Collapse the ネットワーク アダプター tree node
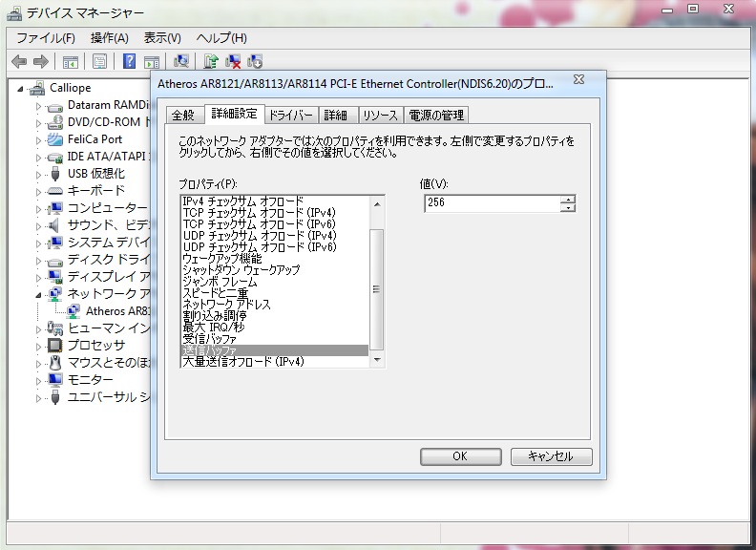756x550 pixels. pos(38,295)
